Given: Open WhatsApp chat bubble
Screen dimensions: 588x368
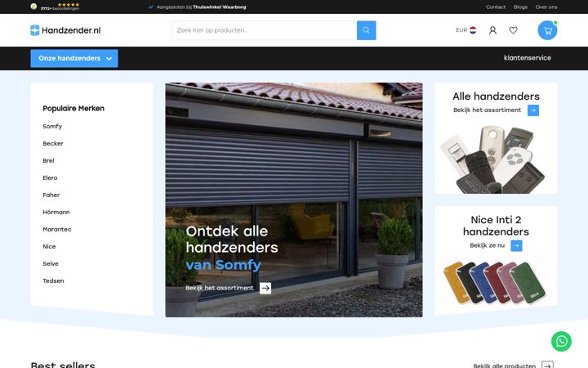Looking at the screenshot, I should click(x=561, y=341).
